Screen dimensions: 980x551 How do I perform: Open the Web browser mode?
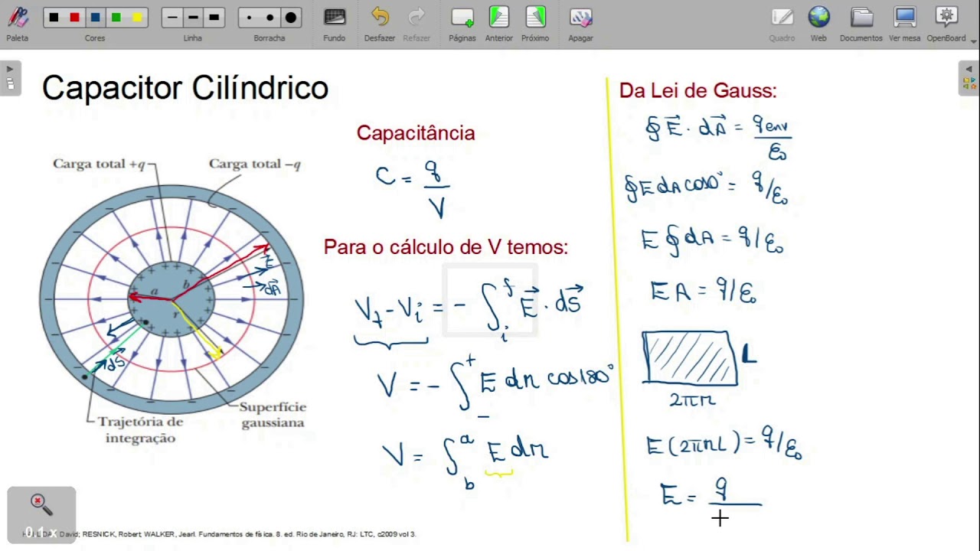tap(818, 23)
